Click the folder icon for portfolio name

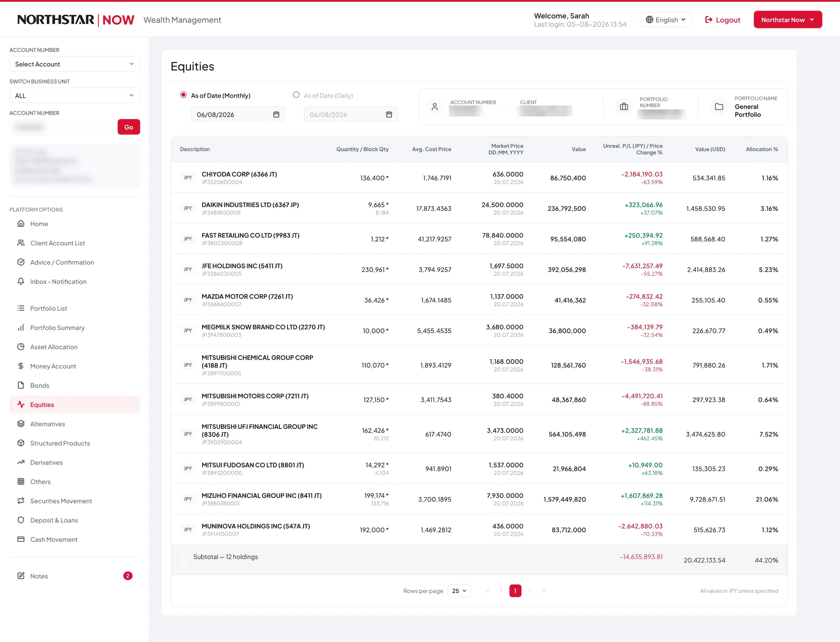point(719,107)
